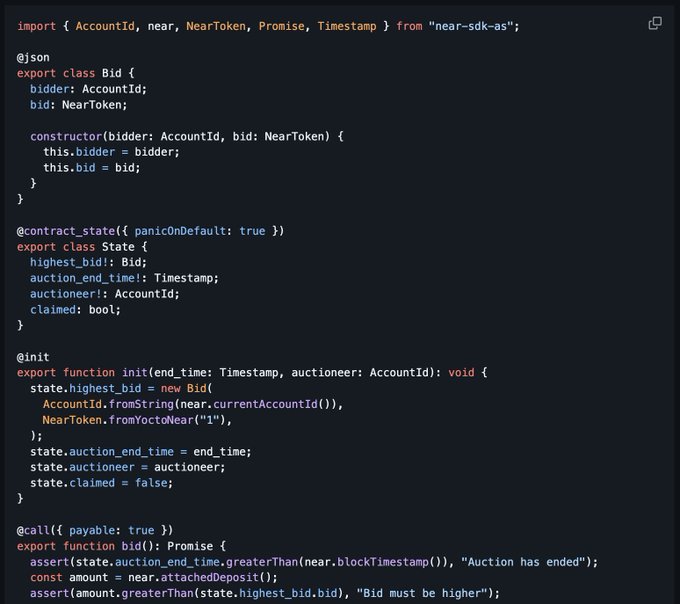Click "state.claimed = false;" line
The image size is (680, 604).
tap(101, 483)
